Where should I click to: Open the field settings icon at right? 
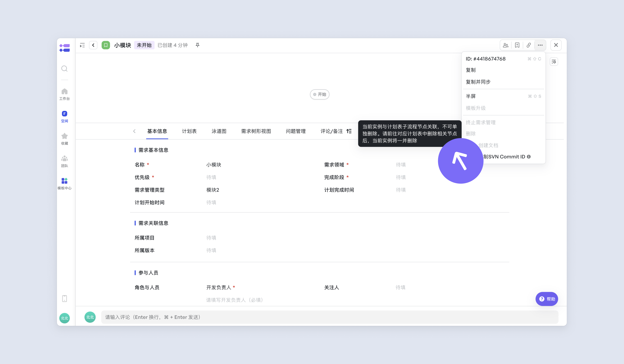coord(554,62)
